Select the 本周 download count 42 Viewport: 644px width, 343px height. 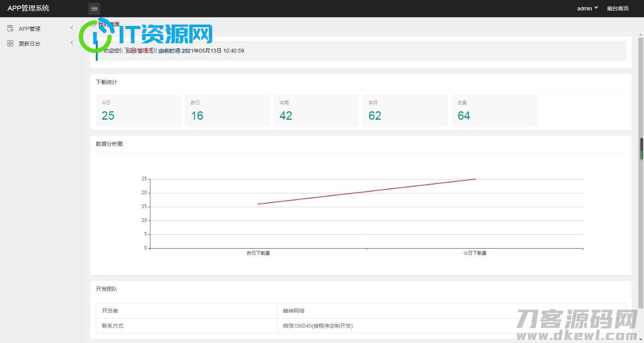[x=286, y=116]
